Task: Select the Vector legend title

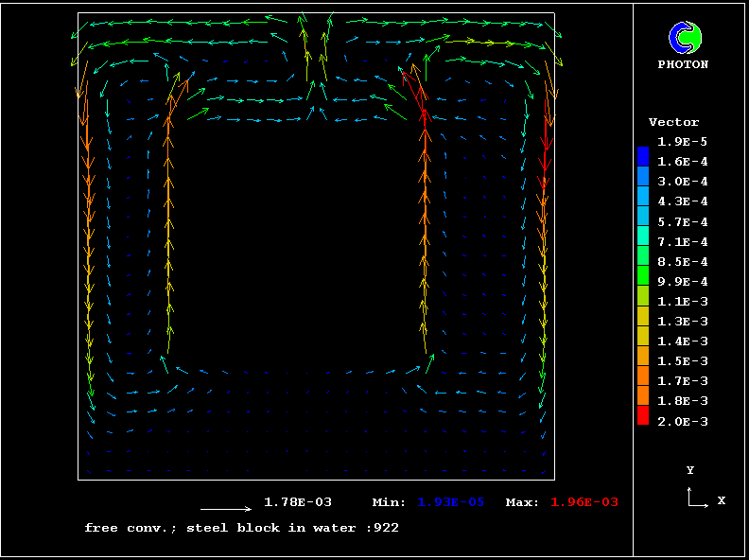Action: point(673,122)
